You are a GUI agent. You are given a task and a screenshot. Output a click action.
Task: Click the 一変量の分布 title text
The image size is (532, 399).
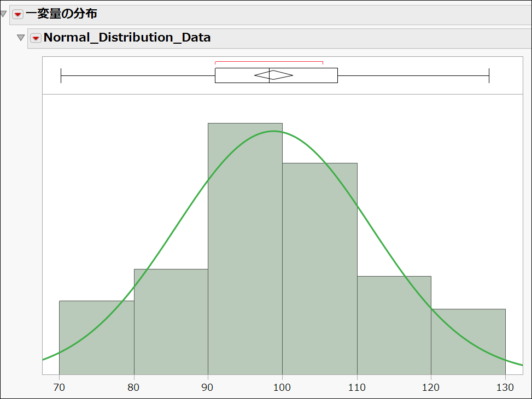61,14
